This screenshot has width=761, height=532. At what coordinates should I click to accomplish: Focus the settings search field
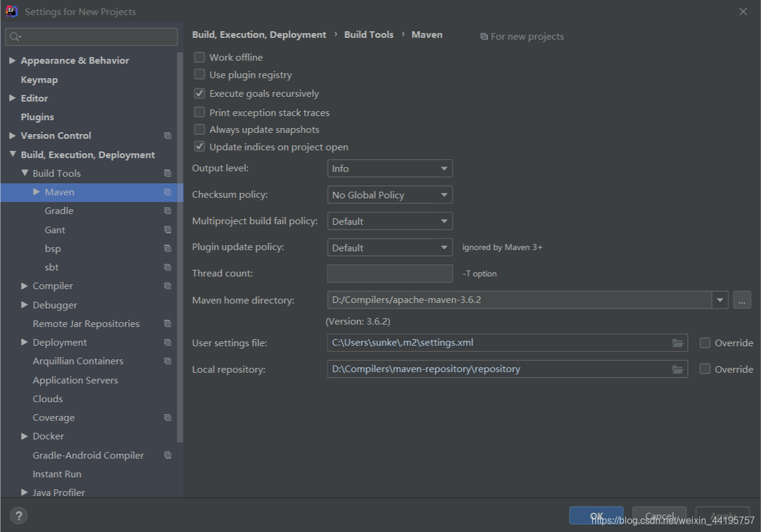coord(91,37)
